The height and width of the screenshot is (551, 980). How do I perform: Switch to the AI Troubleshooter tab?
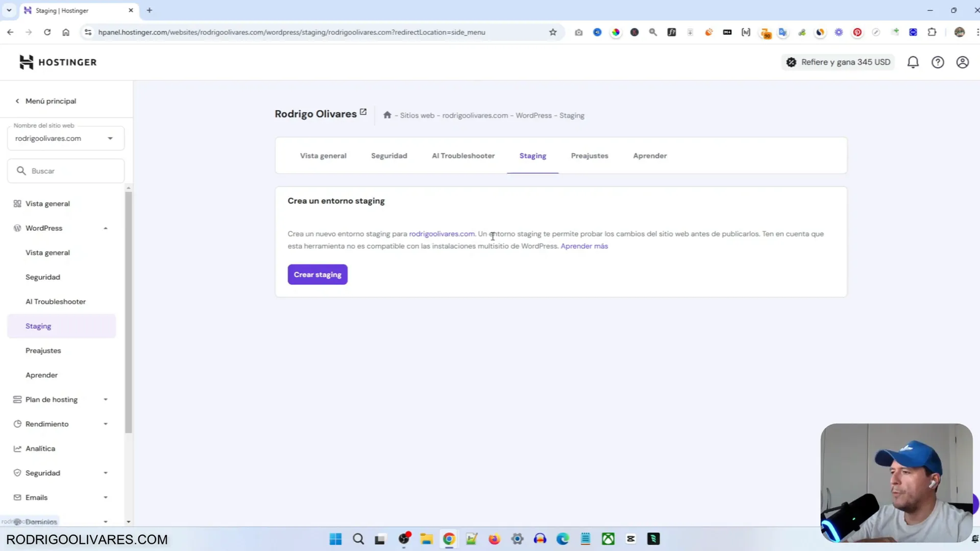pos(462,156)
